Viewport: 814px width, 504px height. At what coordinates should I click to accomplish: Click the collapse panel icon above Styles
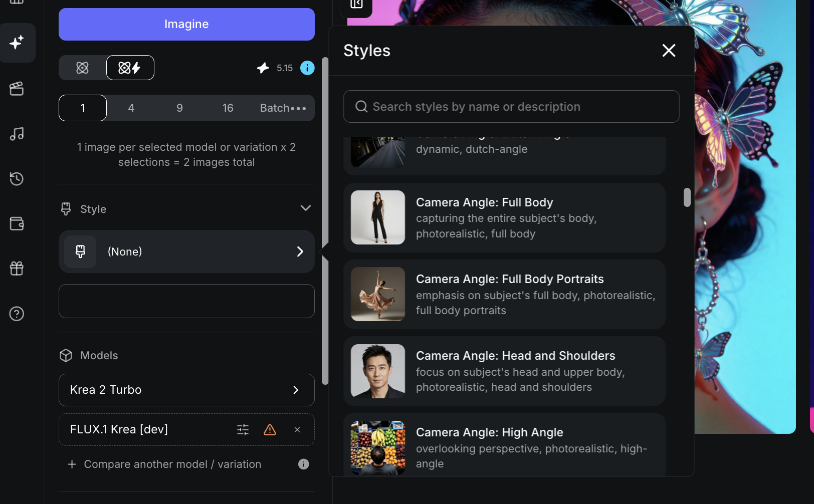click(356, 5)
